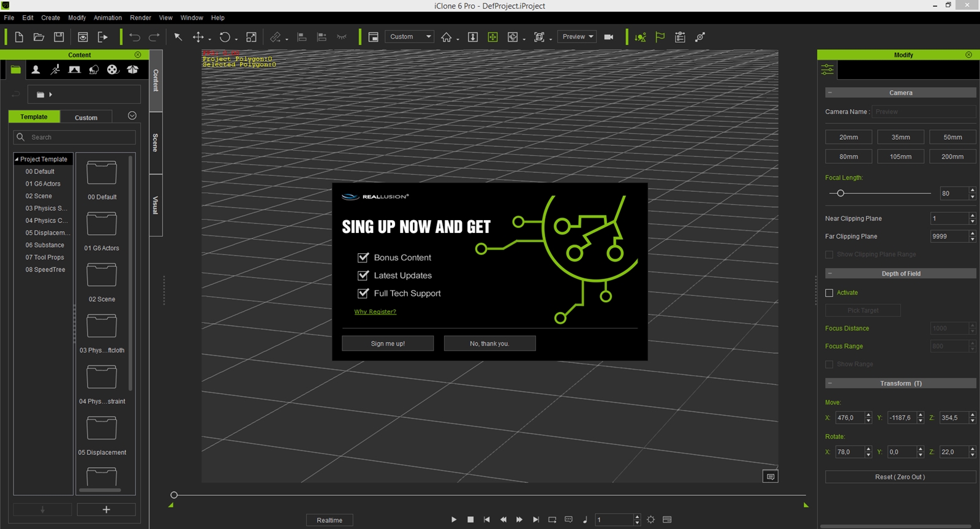Toggle the Latest Updates checkbox
Viewport: 980px width, 529px height.
363,275
